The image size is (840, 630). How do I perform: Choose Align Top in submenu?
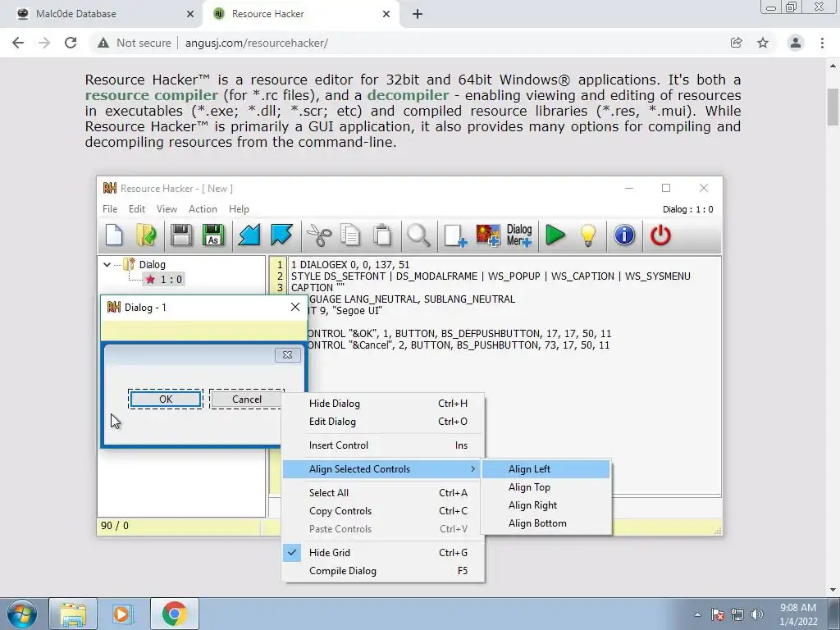coord(546,487)
